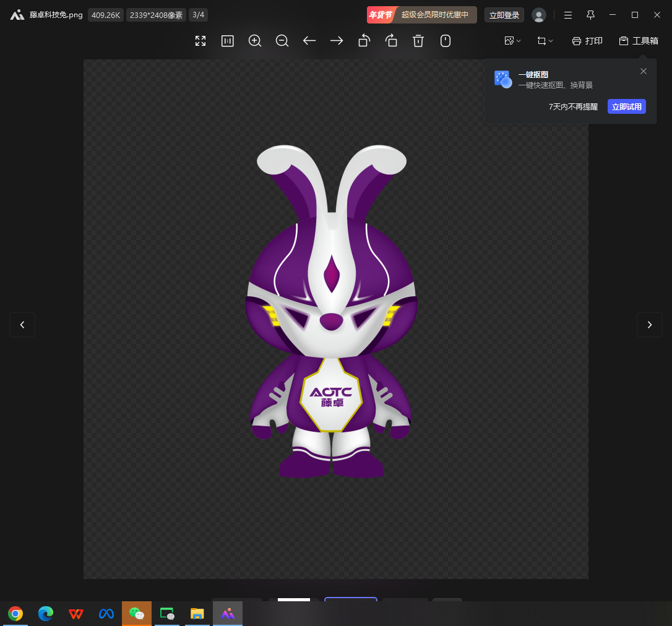Image resolution: width=672 pixels, height=626 pixels.
Task: Open Google Chrome from the taskbar
Action: pyautogui.click(x=15, y=614)
